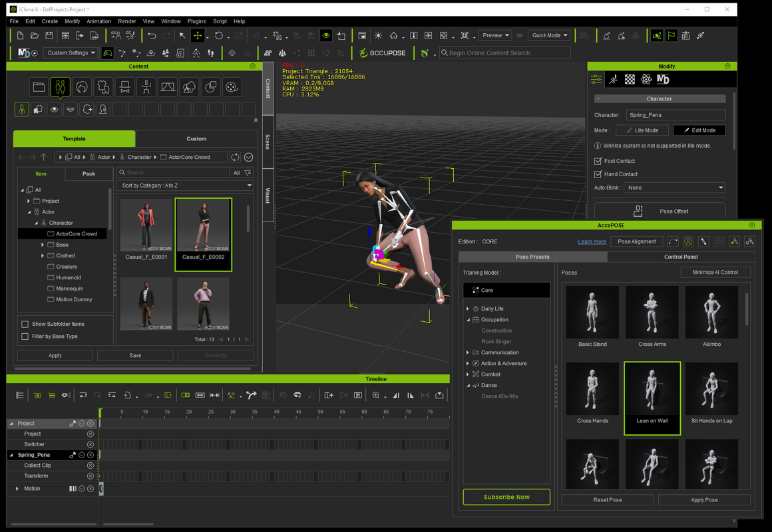Disable the Foot Contact checkbox
The width and height of the screenshot is (772, 532).
coord(598,161)
